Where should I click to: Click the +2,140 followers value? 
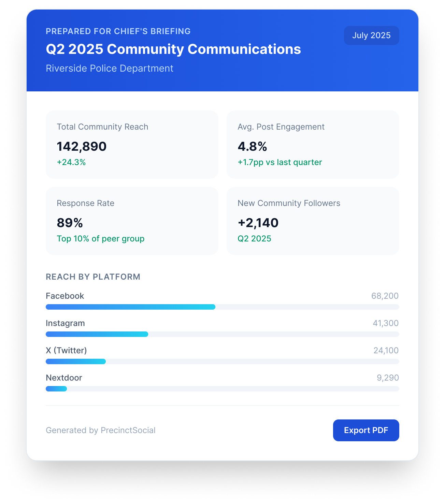coord(258,223)
